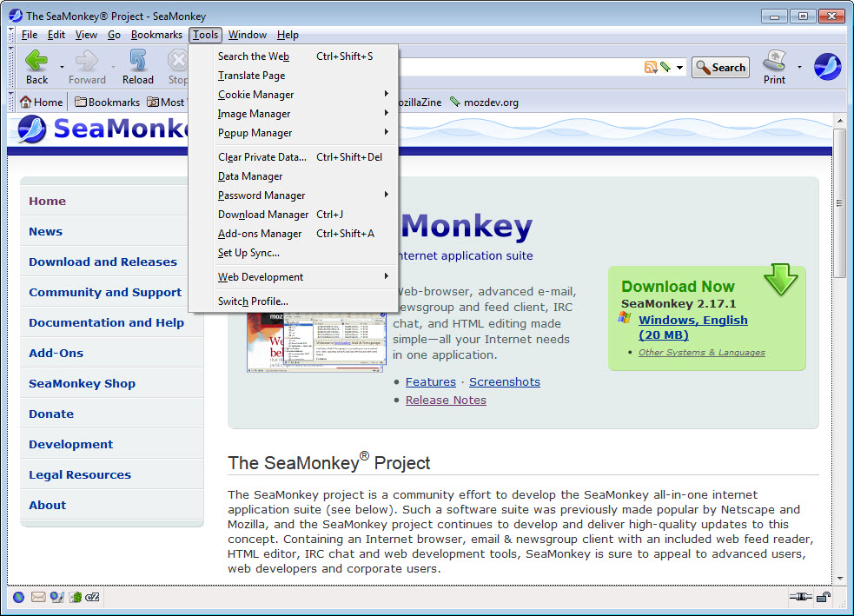Viewport: 854px width, 616px height.
Task: Open the Forward button history dropdown
Action: (113, 67)
